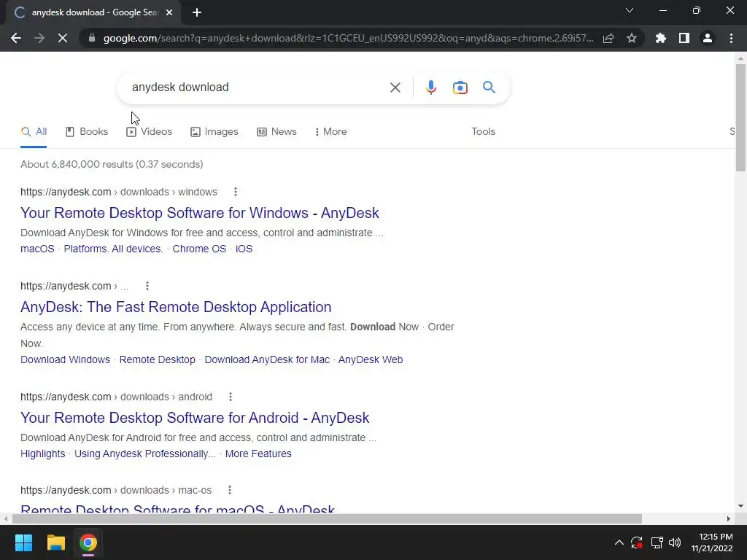Open File Explorer from the taskbar

point(55,542)
